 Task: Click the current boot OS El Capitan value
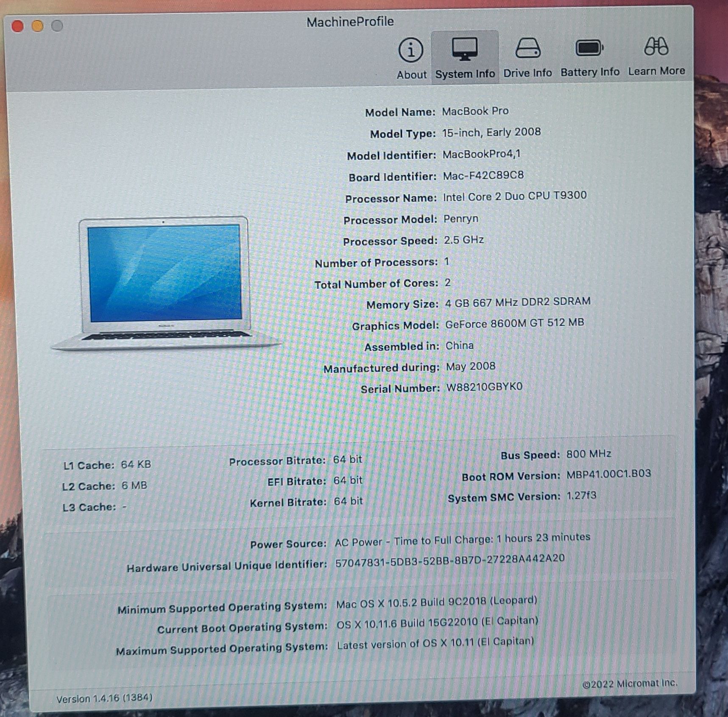point(437,622)
